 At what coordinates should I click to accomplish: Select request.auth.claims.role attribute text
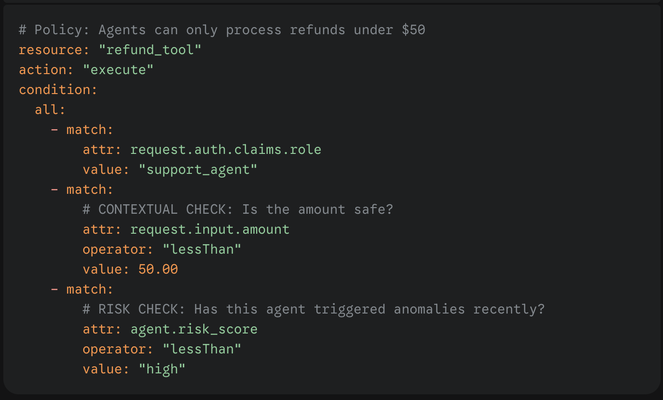click(x=226, y=150)
